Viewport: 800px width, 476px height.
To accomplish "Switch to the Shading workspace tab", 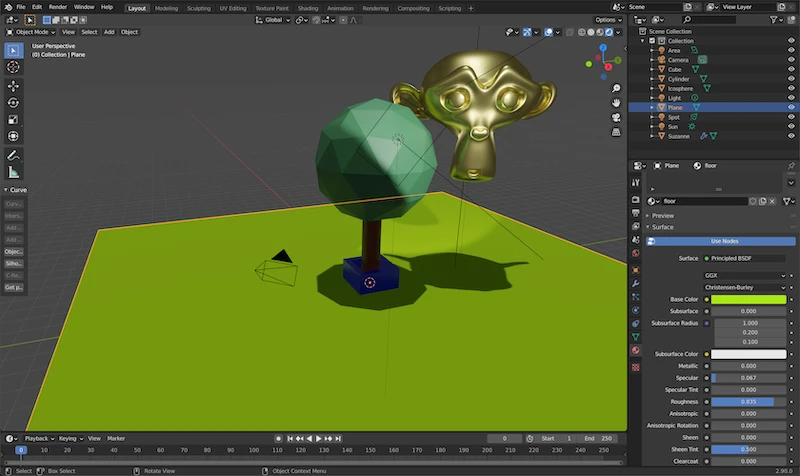I will point(307,7).
